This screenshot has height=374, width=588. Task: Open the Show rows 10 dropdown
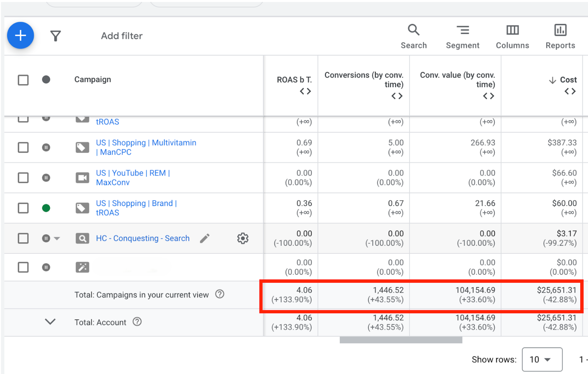(x=541, y=359)
